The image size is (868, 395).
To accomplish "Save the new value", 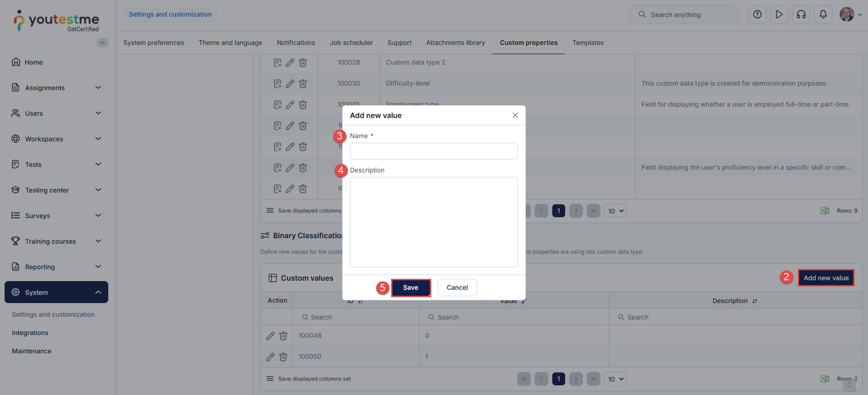I will point(411,288).
